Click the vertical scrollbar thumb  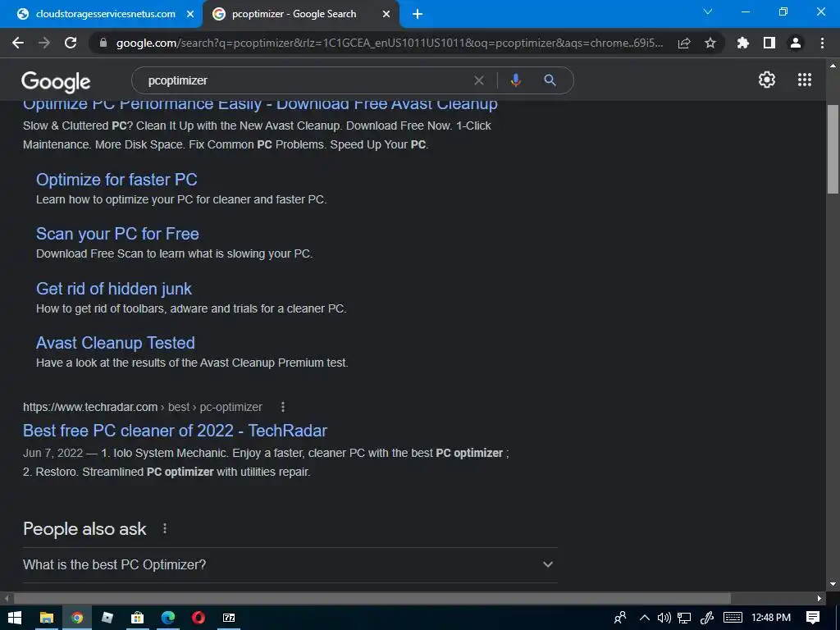click(x=833, y=149)
